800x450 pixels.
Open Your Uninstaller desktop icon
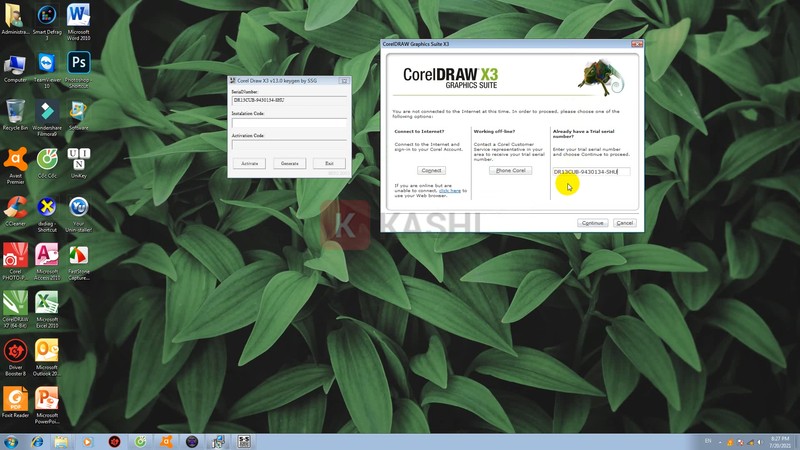tap(79, 214)
